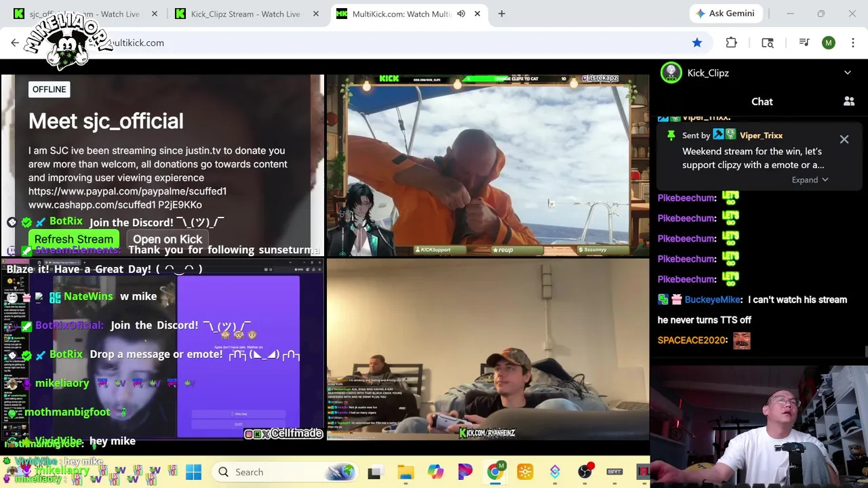Open Google Chrome taskbar icon

click(x=495, y=472)
